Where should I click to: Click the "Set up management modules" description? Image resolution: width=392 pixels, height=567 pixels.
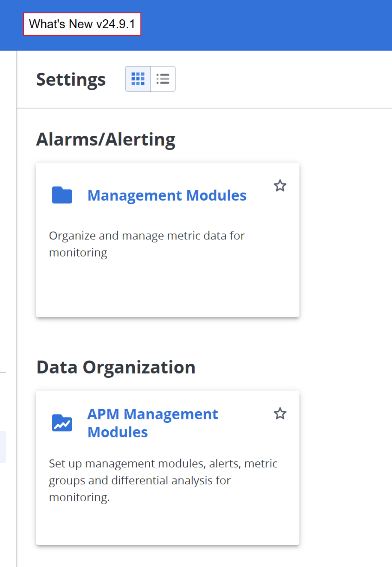pos(163,480)
